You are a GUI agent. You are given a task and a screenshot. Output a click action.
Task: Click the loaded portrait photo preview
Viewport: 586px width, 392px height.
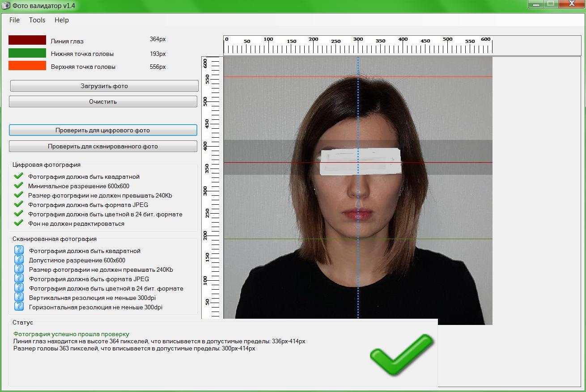pyautogui.click(x=358, y=190)
